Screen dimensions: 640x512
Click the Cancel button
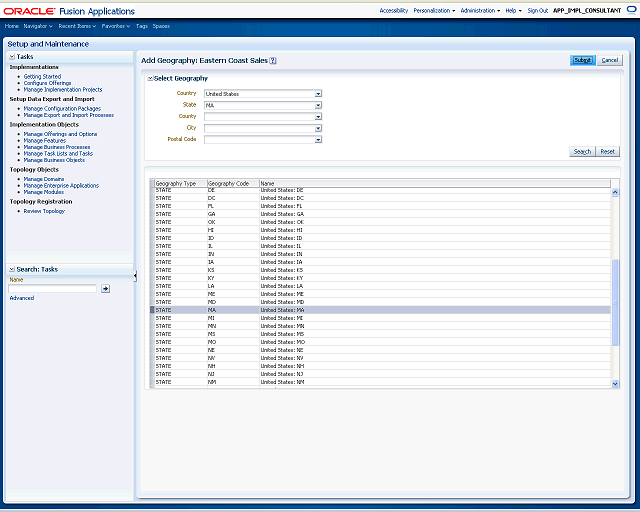(610, 60)
